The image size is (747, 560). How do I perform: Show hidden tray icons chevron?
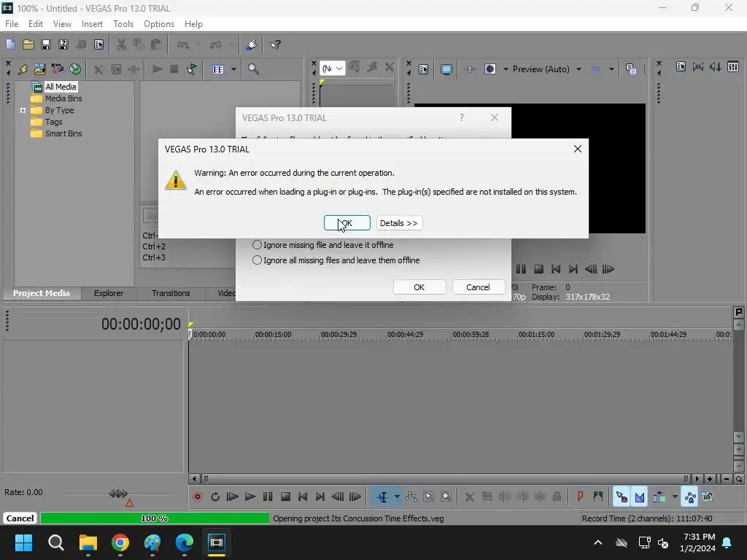coord(598,542)
